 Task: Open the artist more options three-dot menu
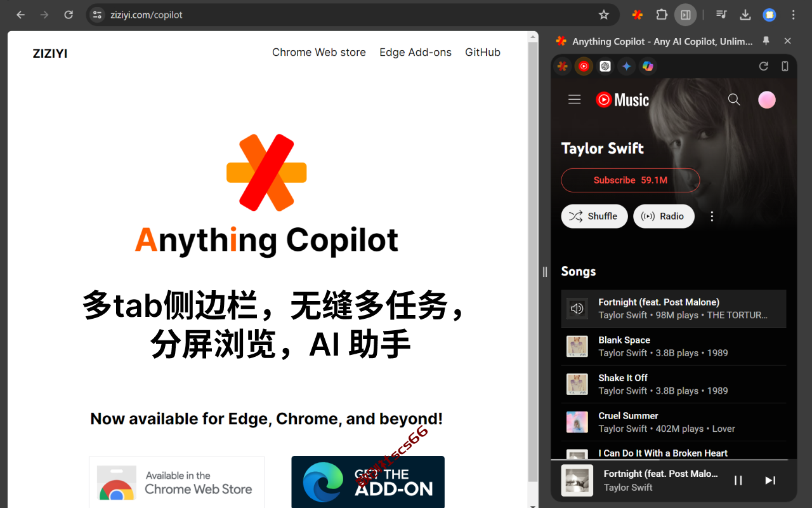click(x=712, y=217)
